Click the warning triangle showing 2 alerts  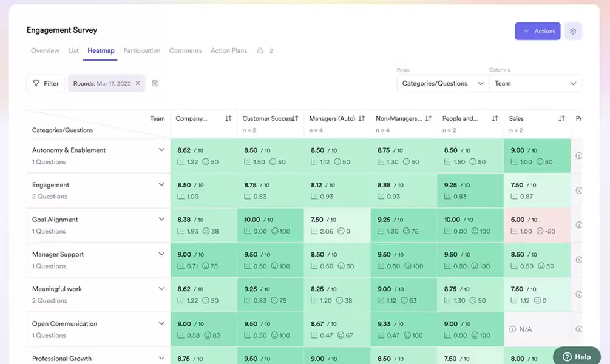[x=259, y=50]
